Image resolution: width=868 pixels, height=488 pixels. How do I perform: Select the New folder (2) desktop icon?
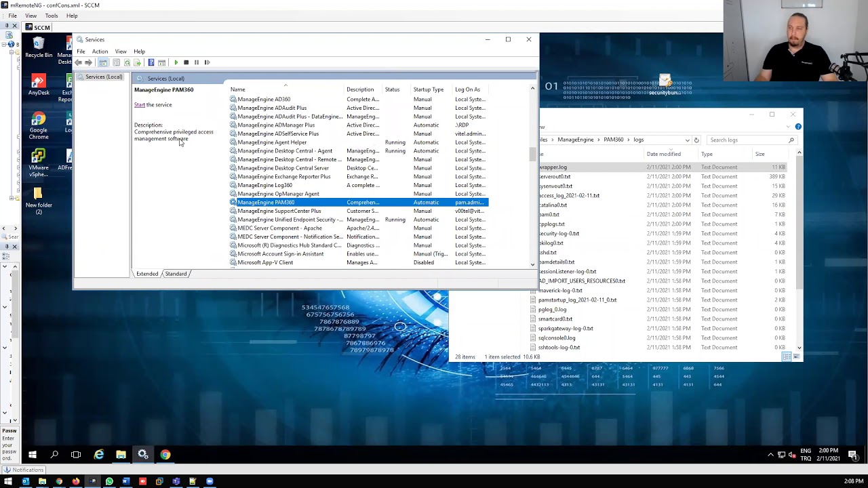pos(39,201)
